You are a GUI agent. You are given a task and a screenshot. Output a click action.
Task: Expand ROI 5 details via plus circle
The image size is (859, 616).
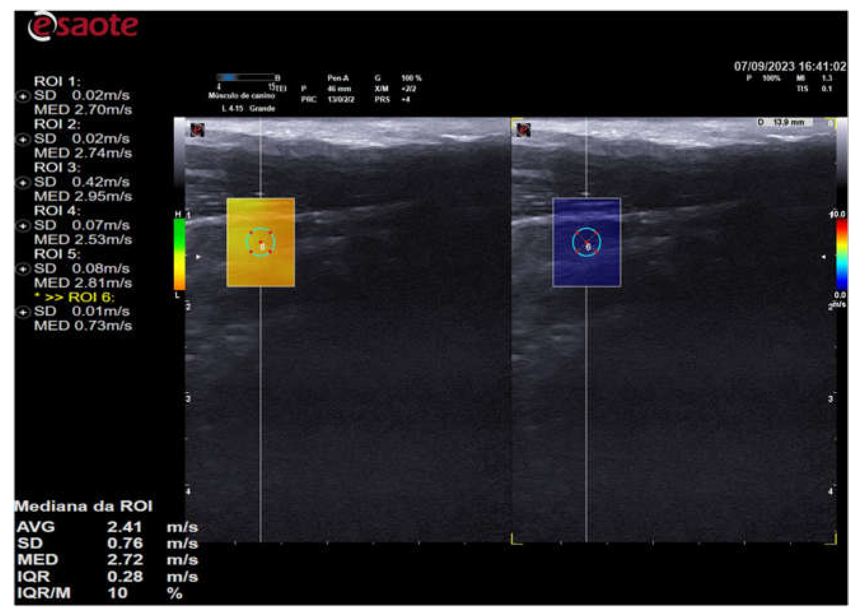coord(23,269)
